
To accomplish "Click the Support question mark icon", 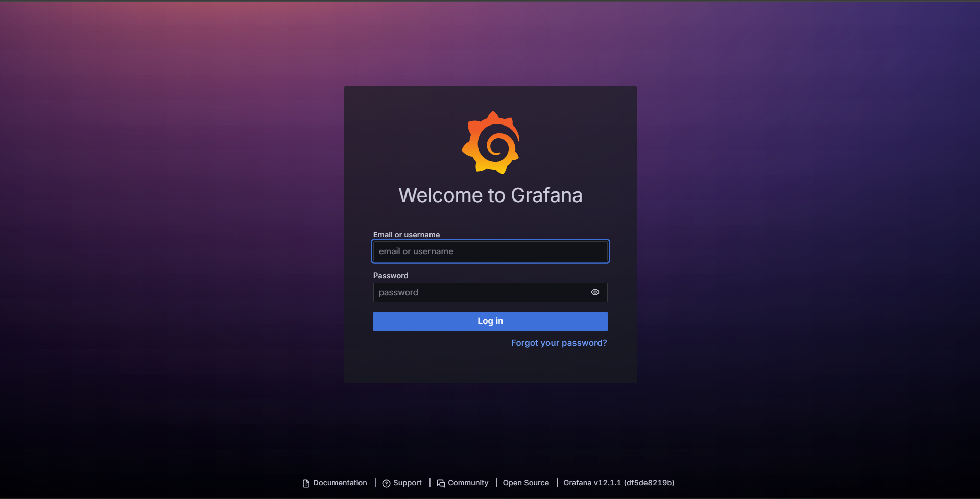I will pos(386,483).
